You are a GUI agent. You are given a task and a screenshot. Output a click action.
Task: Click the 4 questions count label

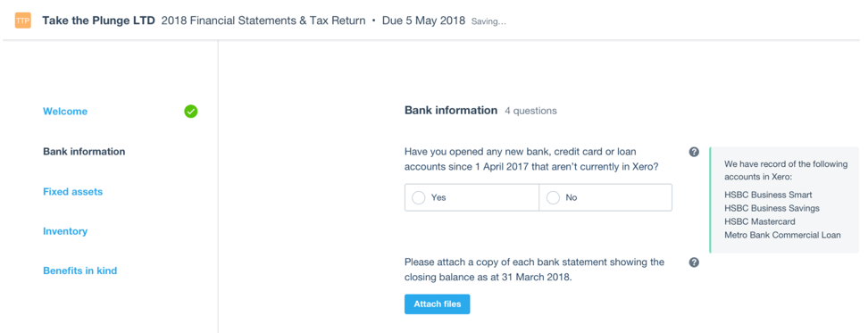coord(530,112)
